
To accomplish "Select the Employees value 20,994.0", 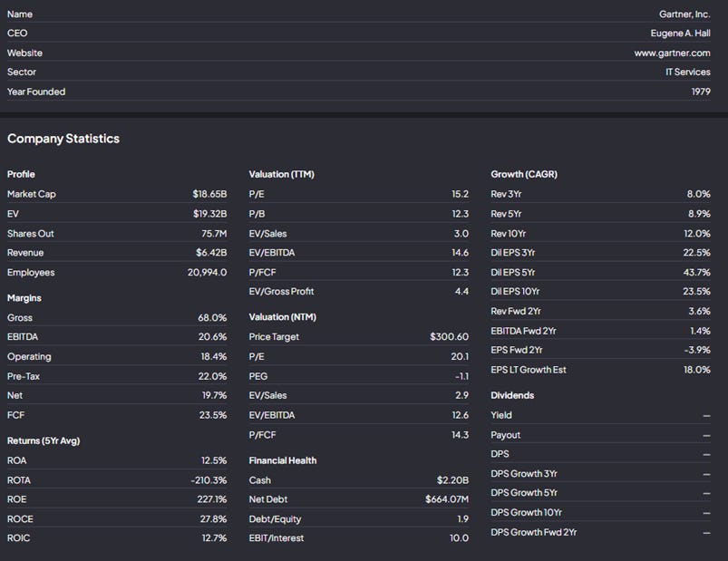I will (x=207, y=273).
